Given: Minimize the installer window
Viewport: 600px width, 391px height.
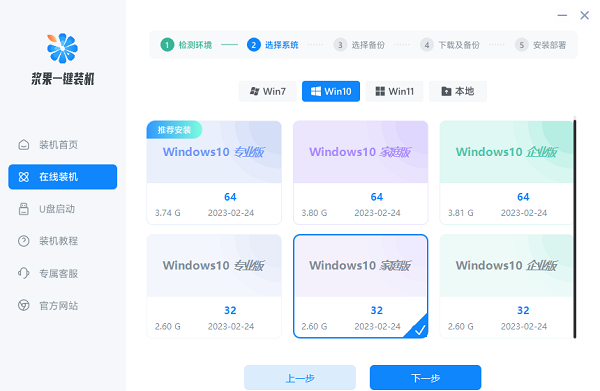Looking at the screenshot, I should tap(562, 15).
